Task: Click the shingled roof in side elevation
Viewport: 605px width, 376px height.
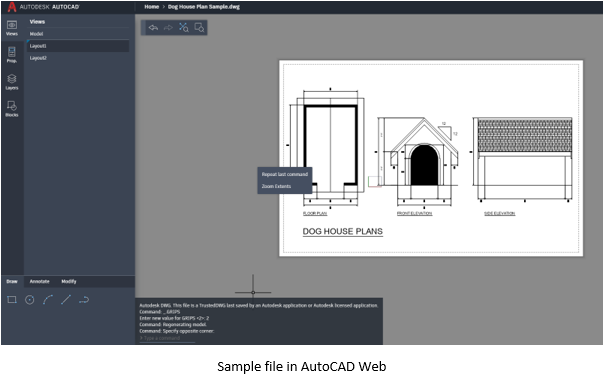Action: tap(525, 135)
